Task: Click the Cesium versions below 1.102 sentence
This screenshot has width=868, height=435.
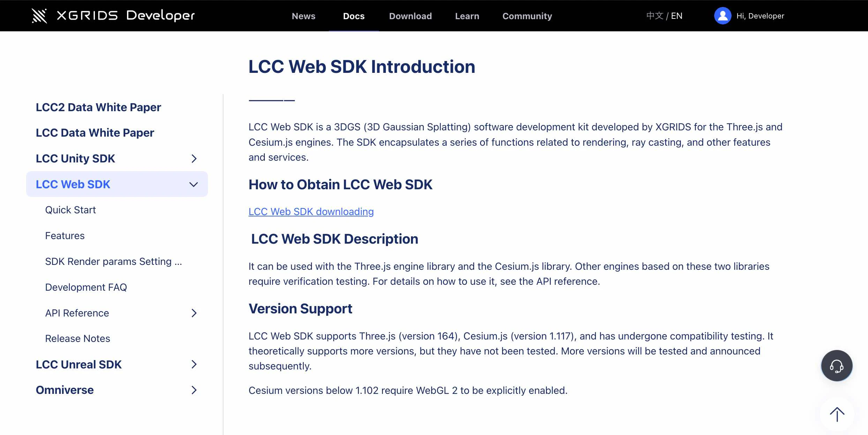Action: click(x=408, y=391)
